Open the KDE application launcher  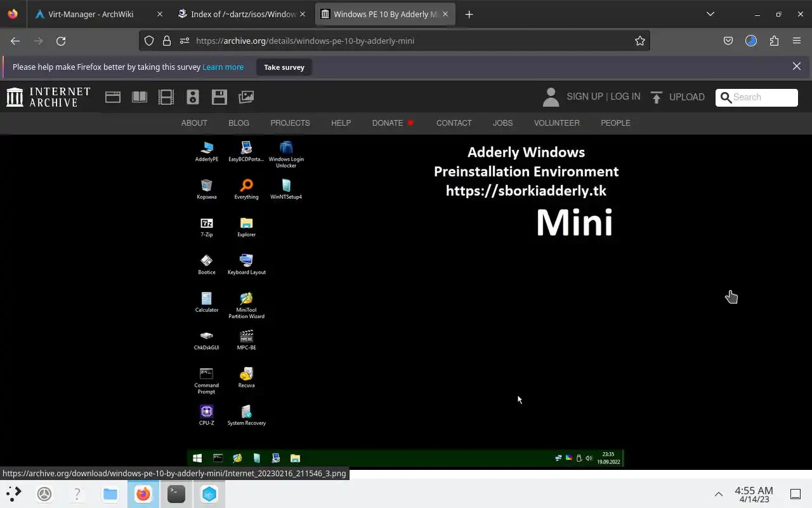(x=14, y=493)
